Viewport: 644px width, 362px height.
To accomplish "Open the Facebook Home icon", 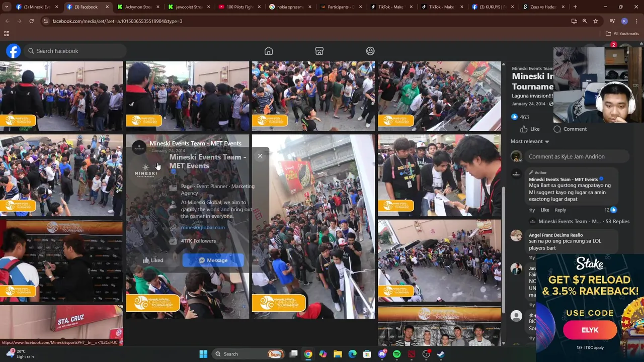I will [269, 51].
